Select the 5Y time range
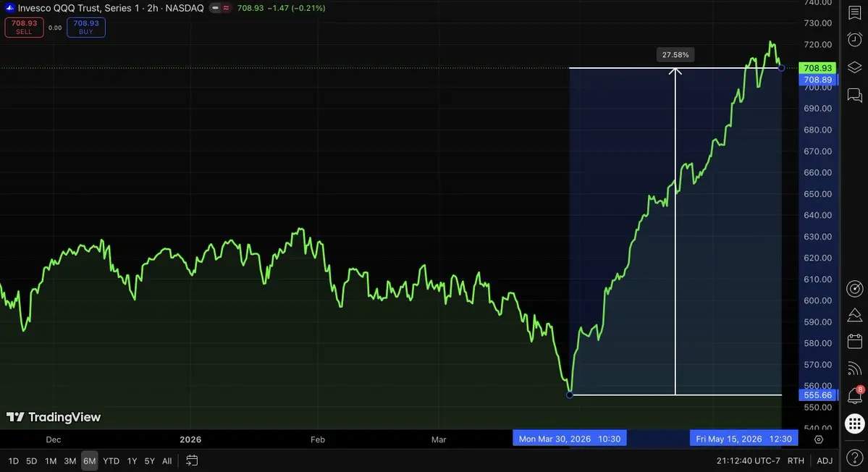 [x=149, y=461]
